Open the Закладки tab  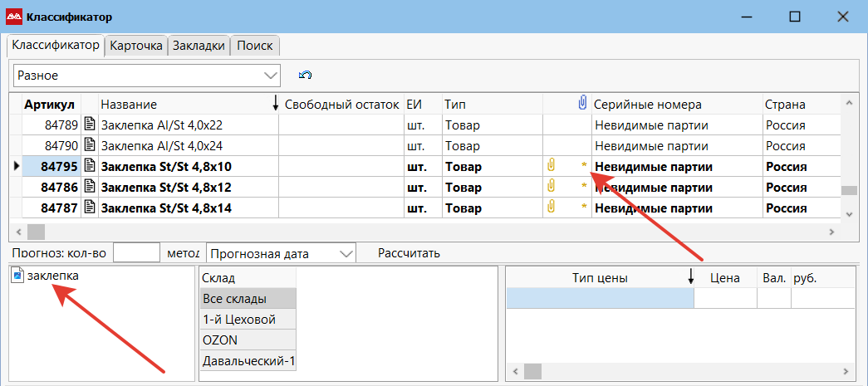click(x=199, y=46)
